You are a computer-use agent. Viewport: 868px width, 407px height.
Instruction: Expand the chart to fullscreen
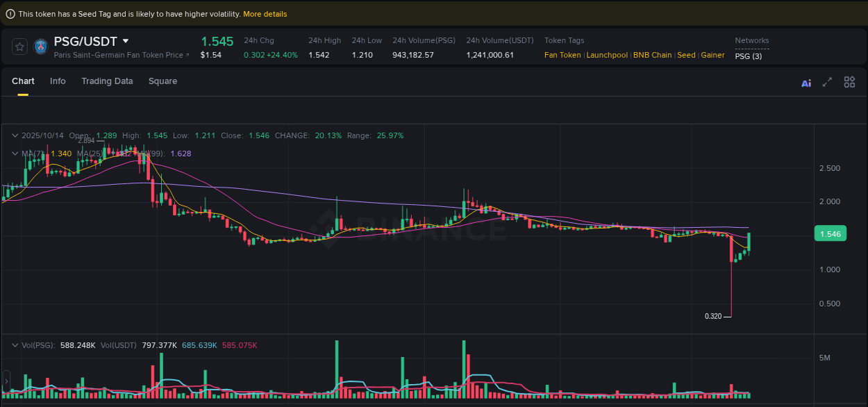827,81
